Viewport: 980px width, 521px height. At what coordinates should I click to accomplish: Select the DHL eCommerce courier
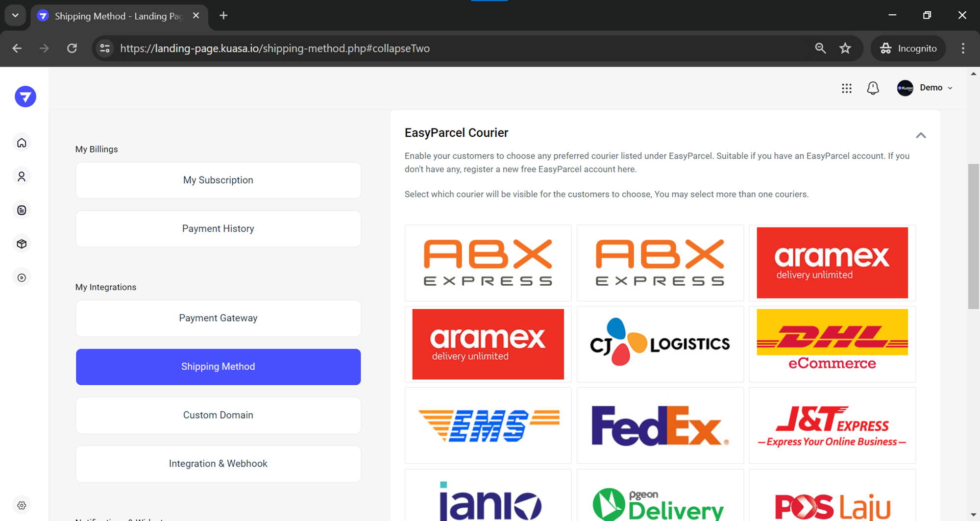tap(832, 344)
